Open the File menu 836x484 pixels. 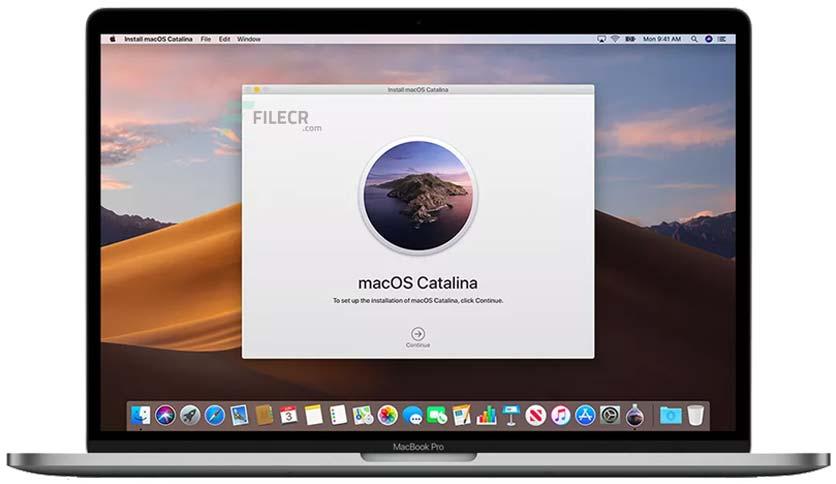[x=206, y=39]
